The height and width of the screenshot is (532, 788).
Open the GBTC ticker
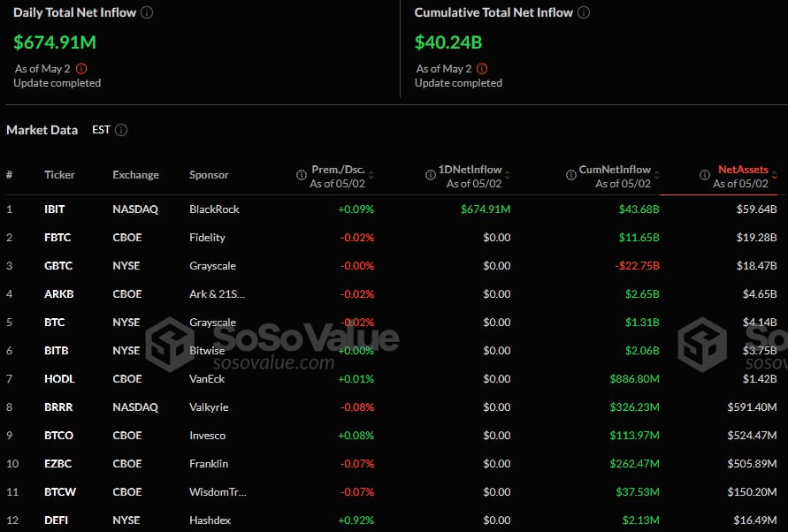58,266
